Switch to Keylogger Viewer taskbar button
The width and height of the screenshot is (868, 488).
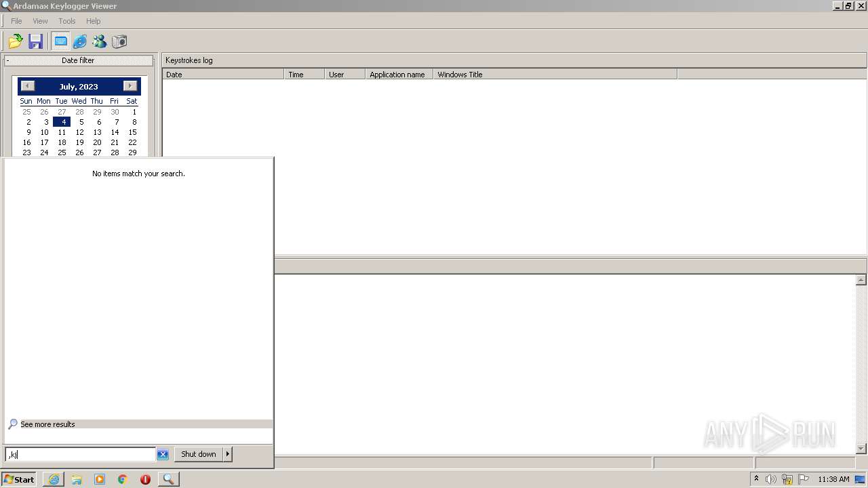coord(168,479)
